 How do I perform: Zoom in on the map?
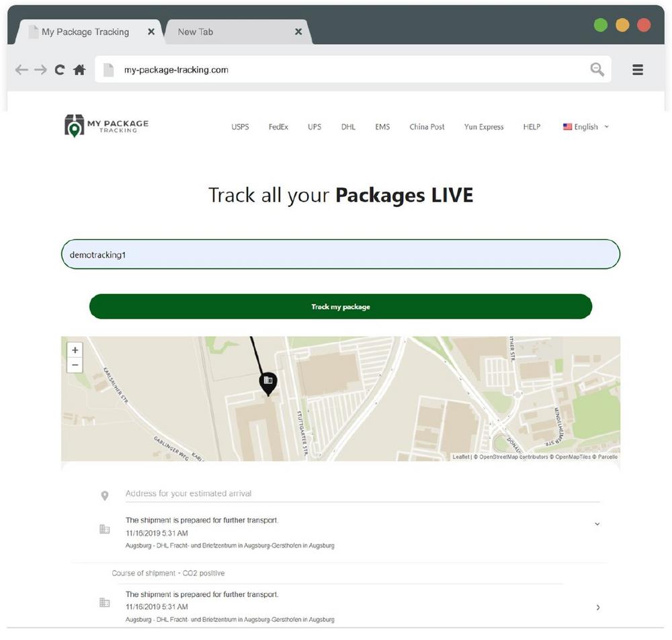coord(75,350)
